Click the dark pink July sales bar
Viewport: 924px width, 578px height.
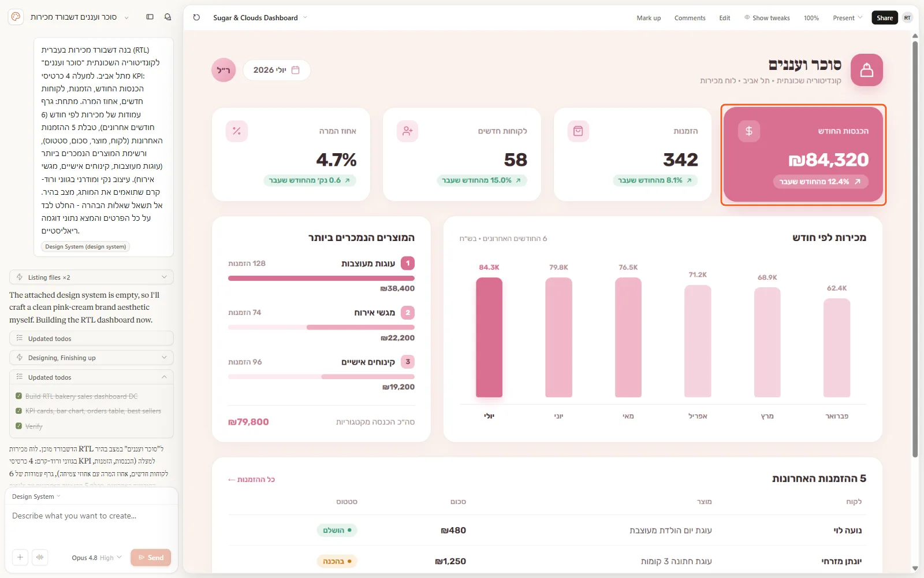click(489, 338)
